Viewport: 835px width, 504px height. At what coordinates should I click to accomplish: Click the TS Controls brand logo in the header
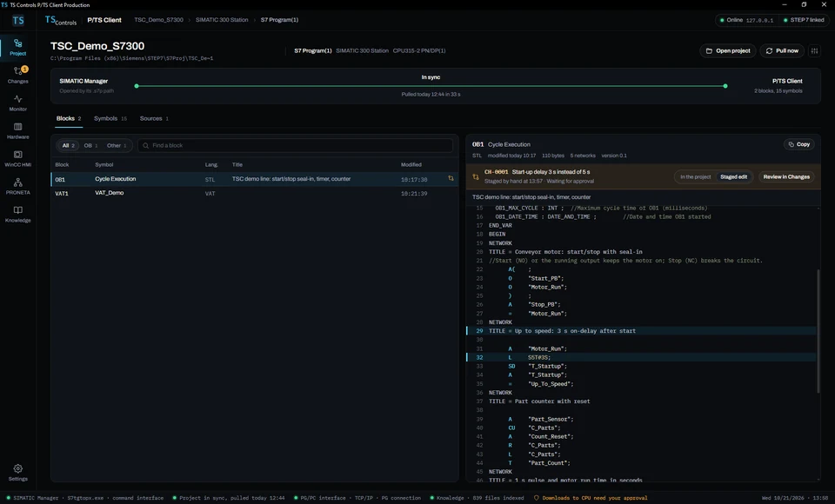tap(61, 20)
